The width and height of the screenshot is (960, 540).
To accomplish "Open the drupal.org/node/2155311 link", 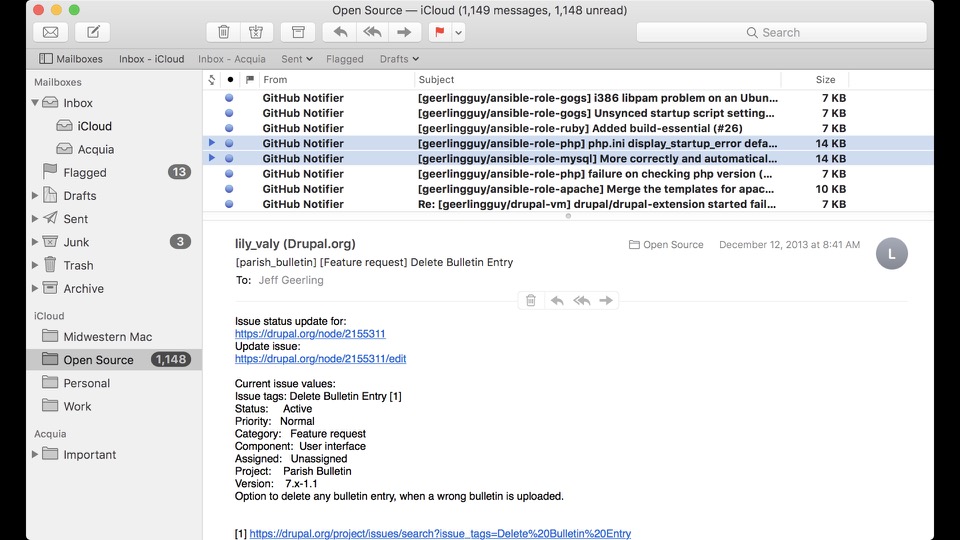I will tap(310, 334).
